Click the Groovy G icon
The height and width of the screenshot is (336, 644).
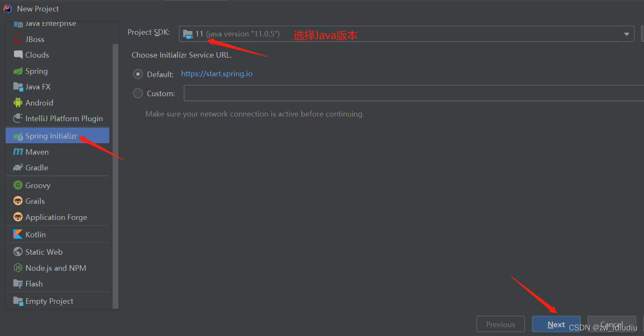click(18, 185)
